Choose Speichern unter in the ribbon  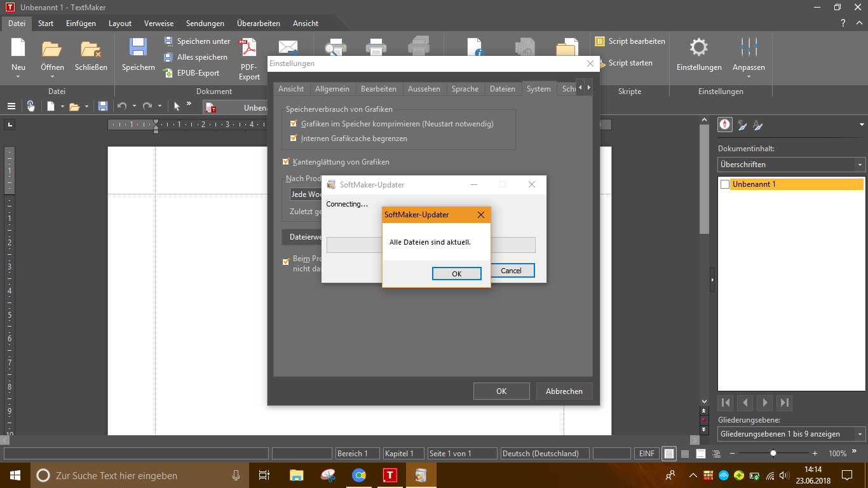click(197, 41)
